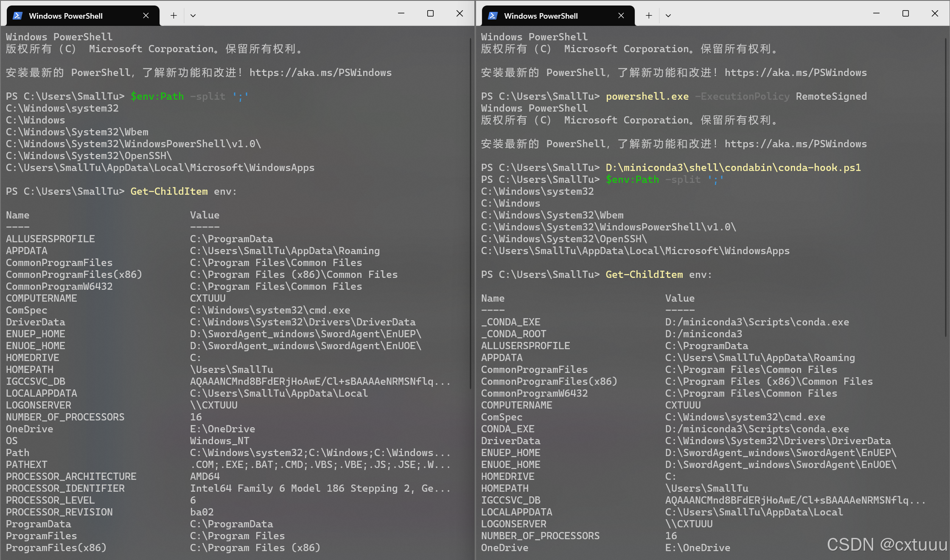Maximize the right PowerShell window
This screenshot has height=560, width=950.
905,14
